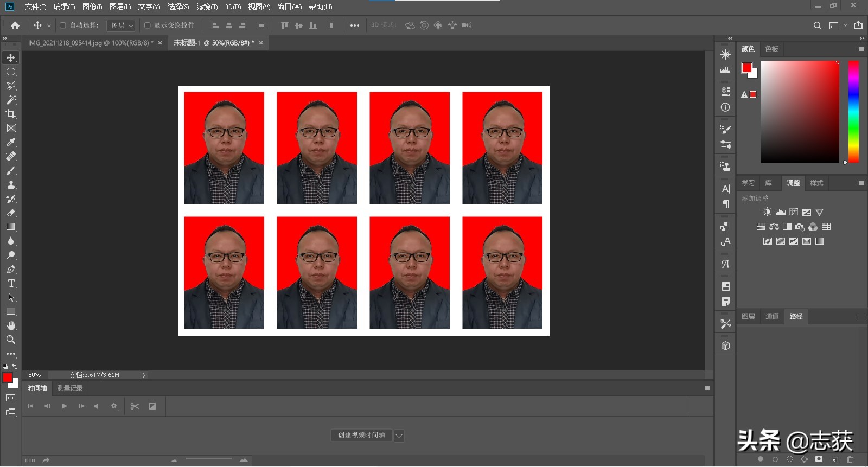Select the Eraser tool
This screenshot has width=868, height=467.
click(11, 213)
